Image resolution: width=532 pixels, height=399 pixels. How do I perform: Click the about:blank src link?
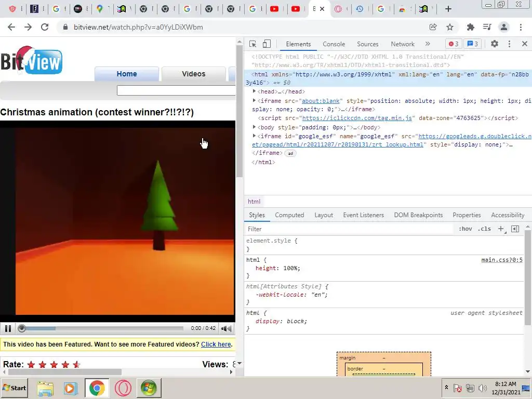tap(321, 101)
